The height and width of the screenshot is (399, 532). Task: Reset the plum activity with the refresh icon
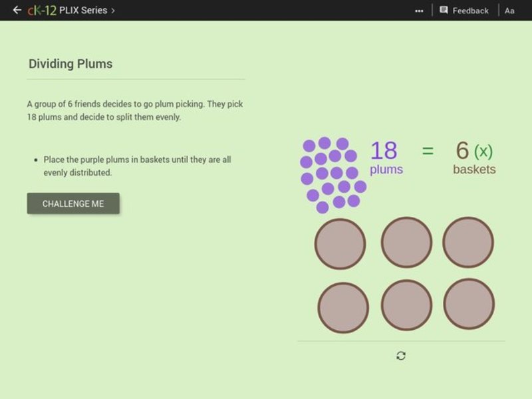tap(400, 356)
